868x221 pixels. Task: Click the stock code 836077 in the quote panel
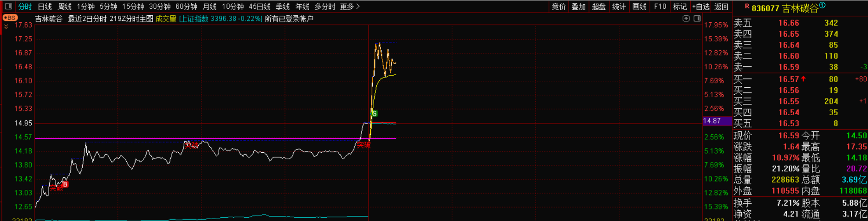[x=765, y=8]
